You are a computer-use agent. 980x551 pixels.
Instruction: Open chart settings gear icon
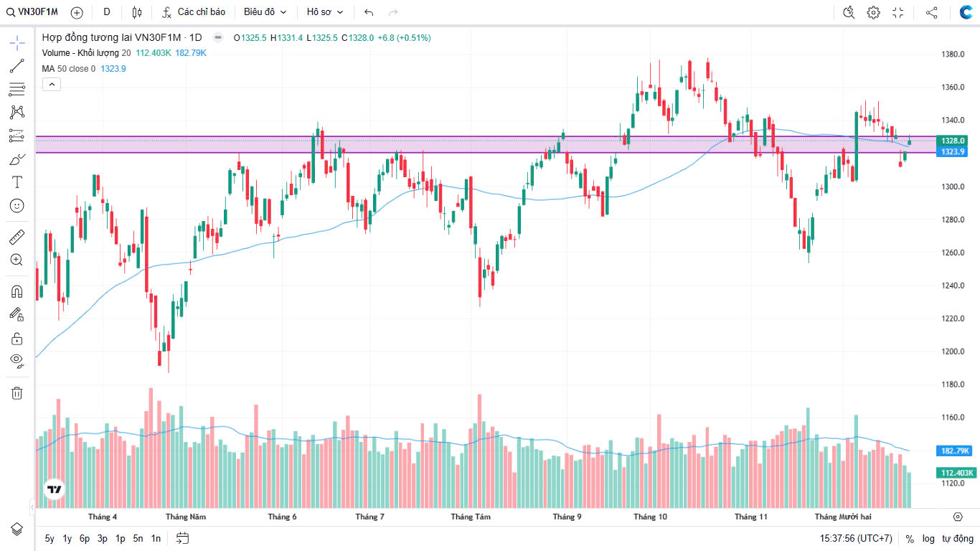coord(873,12)
